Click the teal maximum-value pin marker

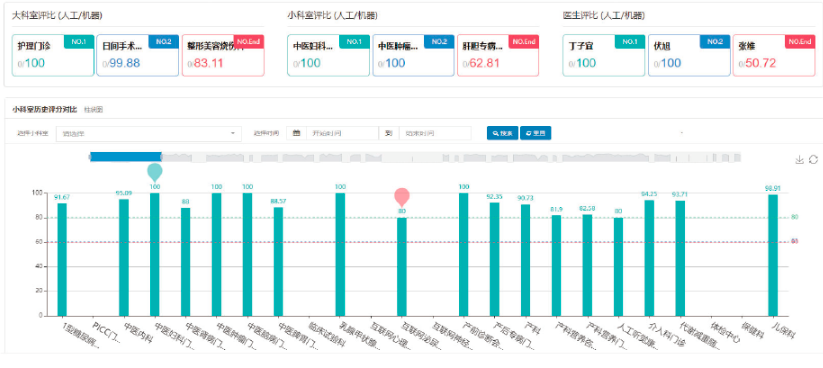(x=155, y=173)
